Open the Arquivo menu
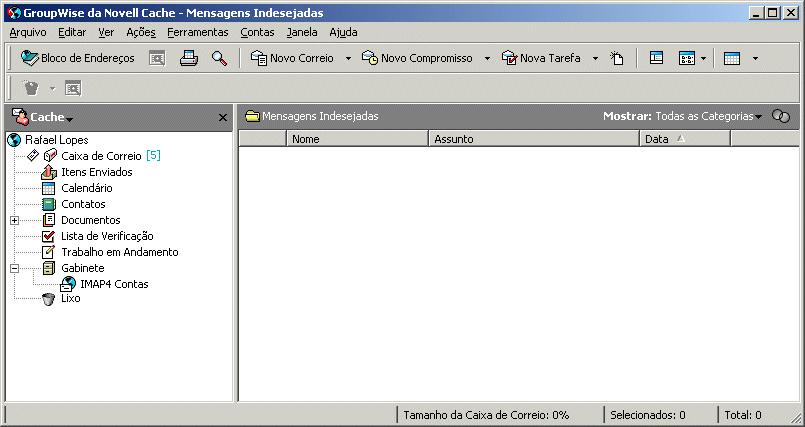Image resolution: width=805 pixels, height=427 pixels. (x=28, y=32)
